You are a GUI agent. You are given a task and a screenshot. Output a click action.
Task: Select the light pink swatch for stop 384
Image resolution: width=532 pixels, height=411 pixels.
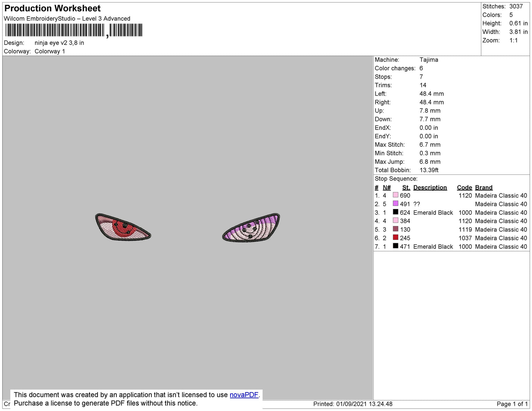395,220
